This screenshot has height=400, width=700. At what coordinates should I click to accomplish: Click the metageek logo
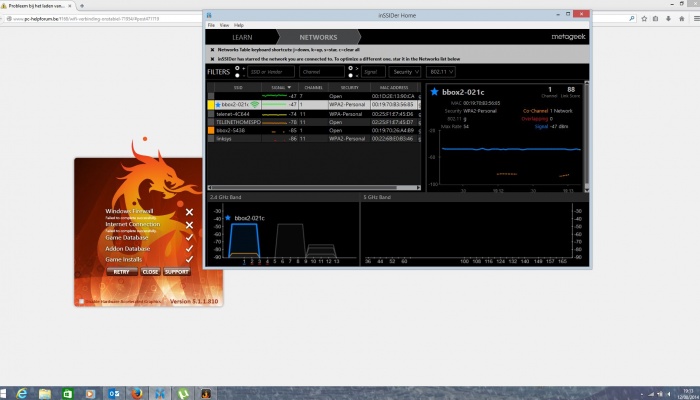[568, 37]
